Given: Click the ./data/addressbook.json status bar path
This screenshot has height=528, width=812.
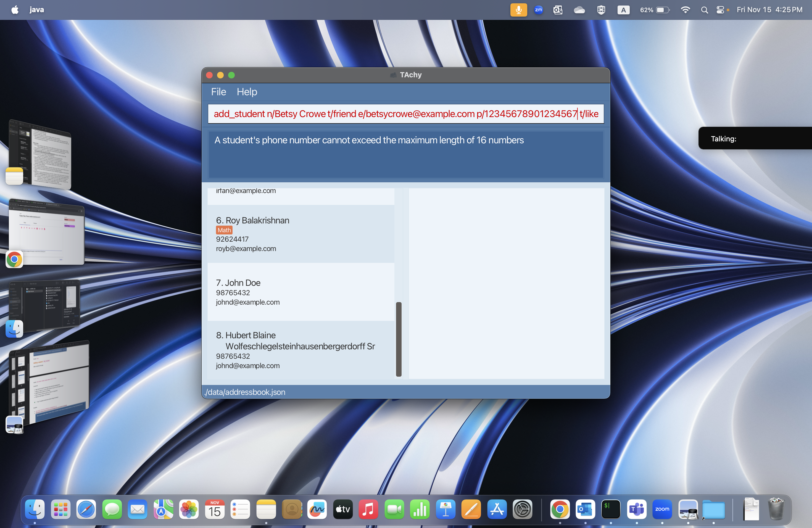Looking at the screenshot, I should coord(245,392).
